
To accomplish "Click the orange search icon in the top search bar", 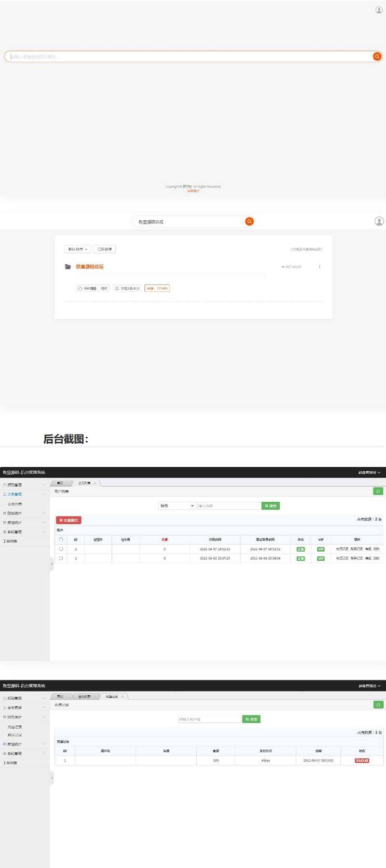I will pos(377,56).
